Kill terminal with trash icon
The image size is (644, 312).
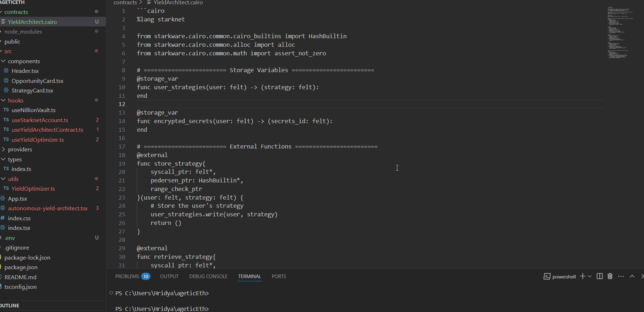[610, 276]
